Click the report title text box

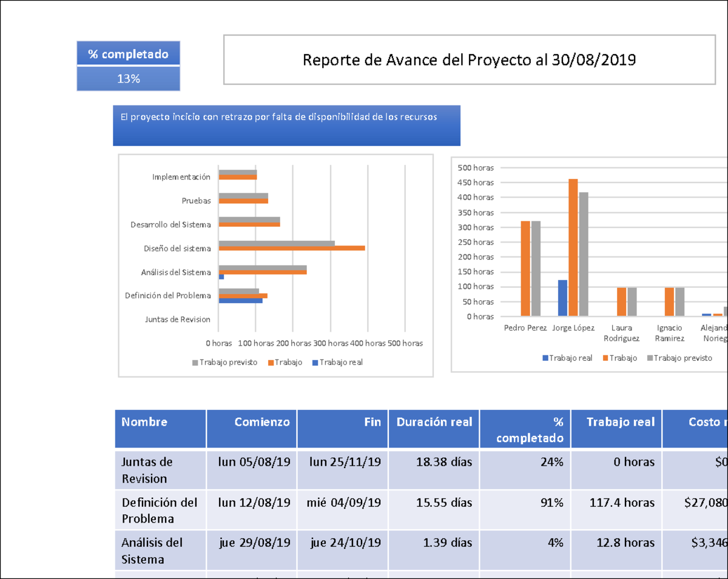pos(470,60)
